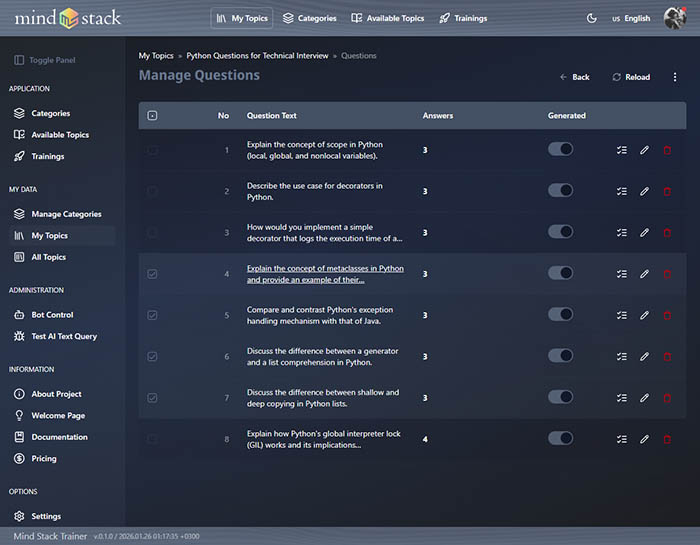Uncheck the box for question 6

152,357
